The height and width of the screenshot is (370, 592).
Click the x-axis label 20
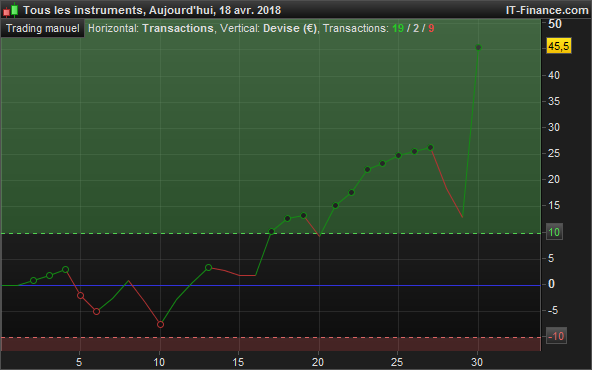(x=318, y=362)
